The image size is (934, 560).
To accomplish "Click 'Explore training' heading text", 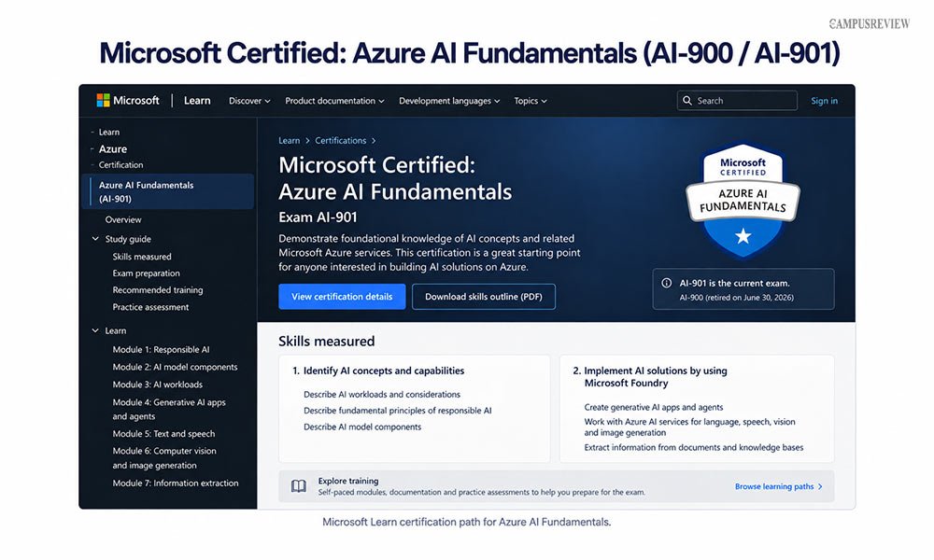I will (x=347, y=481).
